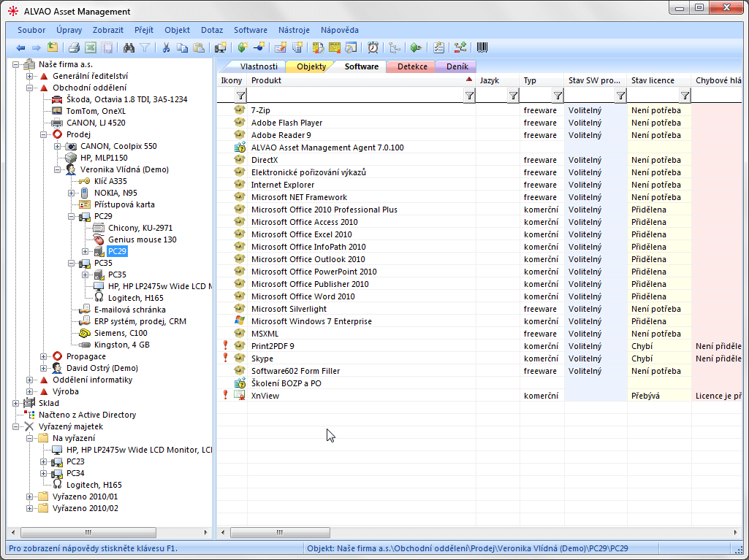Open the Typ column filter dropdown
This screenshot has height=560, width=749.
click(x=558, y=96)
